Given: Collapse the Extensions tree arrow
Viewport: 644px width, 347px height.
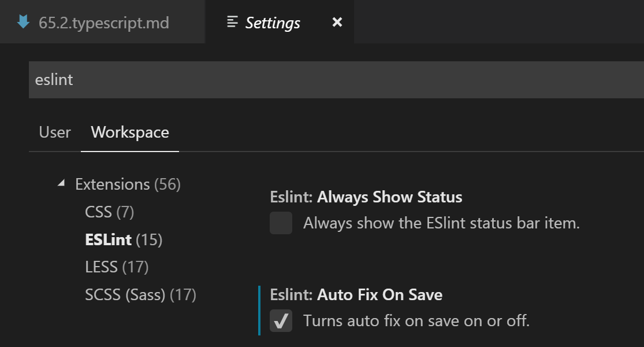Looking at the screenshot, I should coord(61,184).
